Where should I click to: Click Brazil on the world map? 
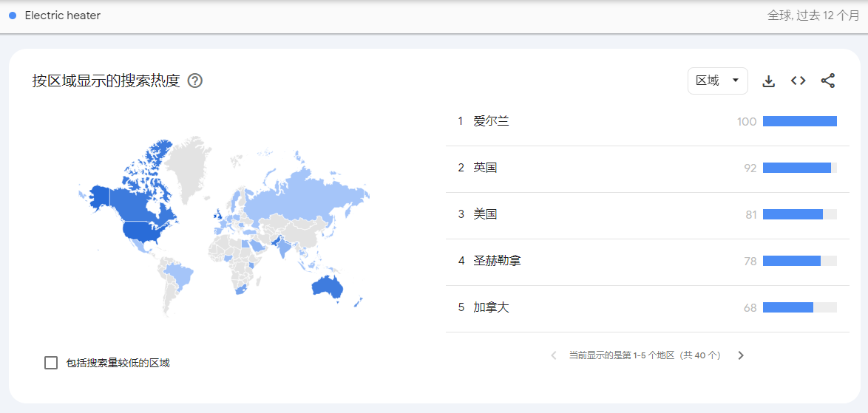point(180,276)
